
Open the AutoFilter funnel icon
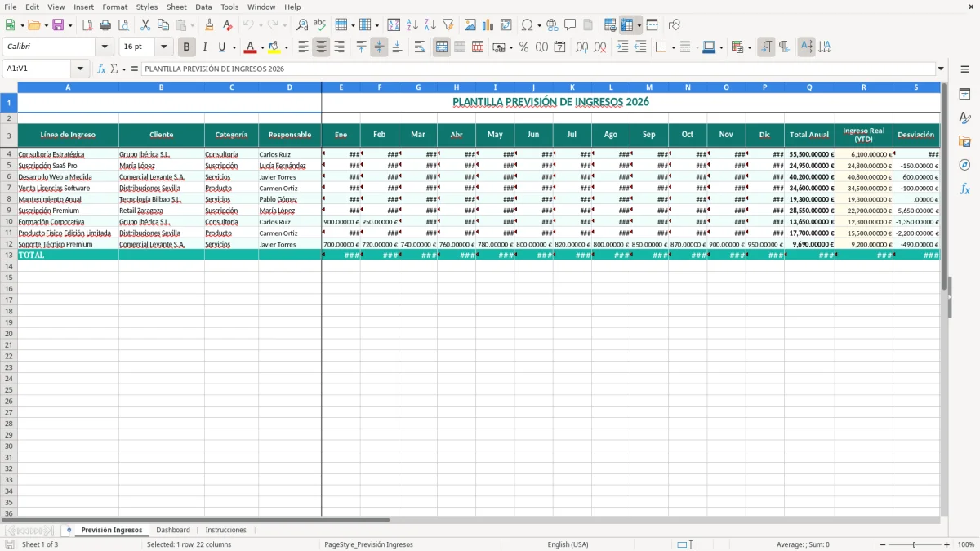[x=448, y=25]
